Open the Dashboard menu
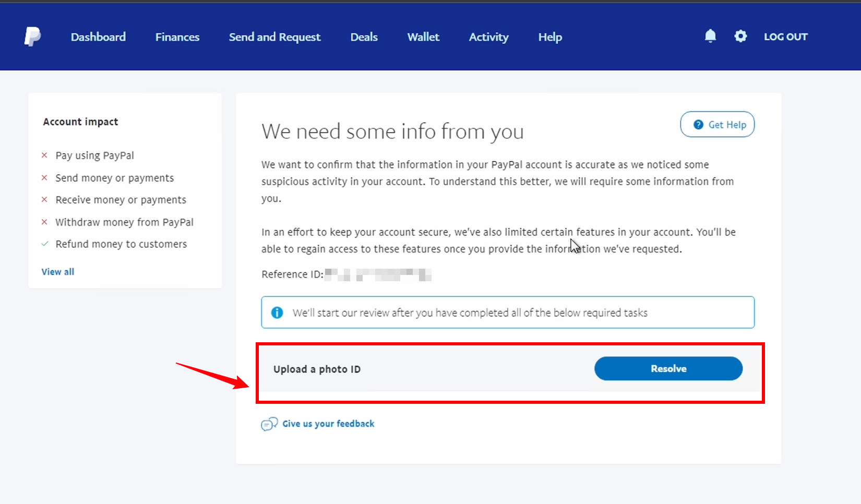The width and height of the screenshot is (861, 504). (x=98, y=37)
